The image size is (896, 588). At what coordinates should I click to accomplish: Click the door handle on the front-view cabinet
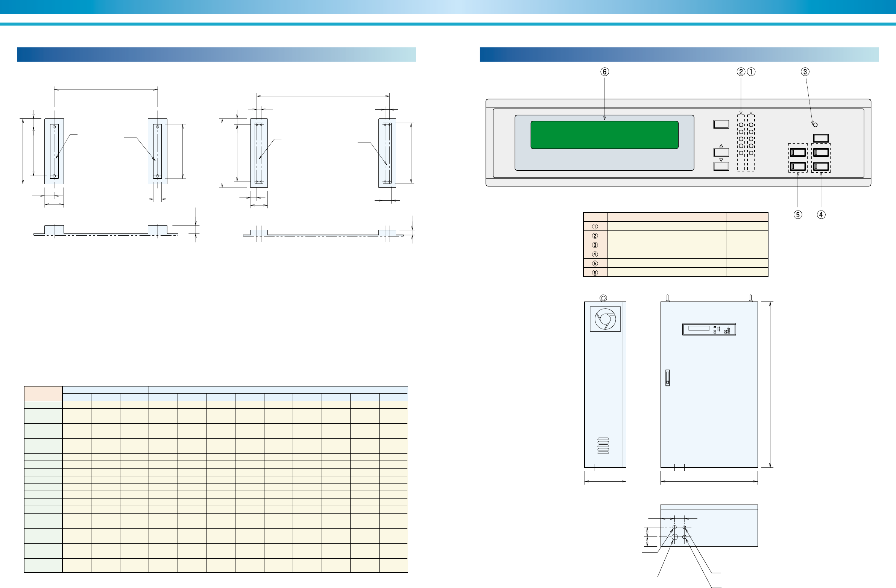point(667,378)
